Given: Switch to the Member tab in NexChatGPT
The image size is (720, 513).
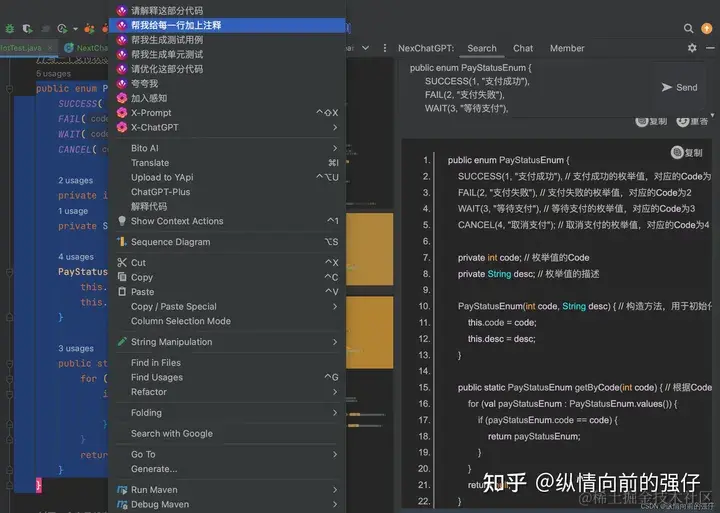Looking at the screenshot, I should click(567, 48).
